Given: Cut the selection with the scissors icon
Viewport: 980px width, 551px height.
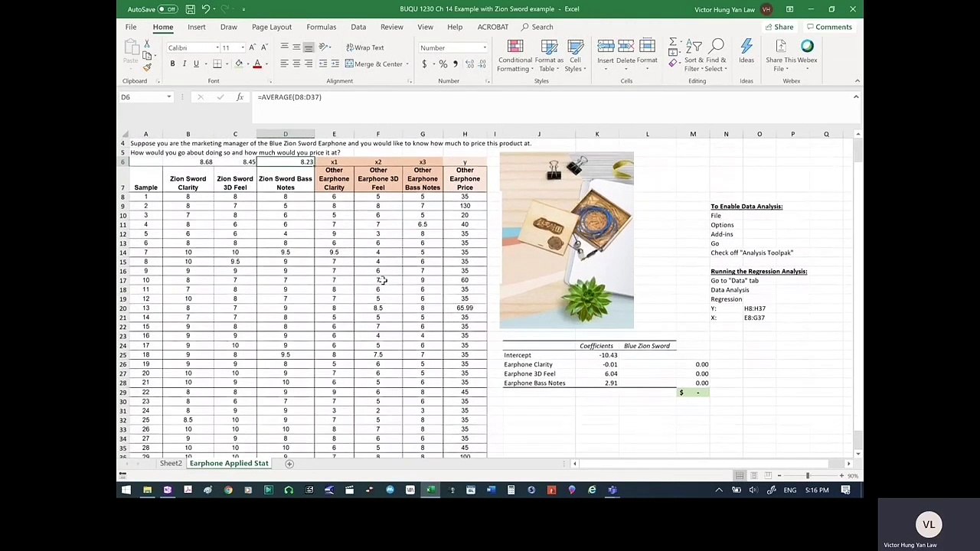Looking at the screenshot, I should coord(146,43).
